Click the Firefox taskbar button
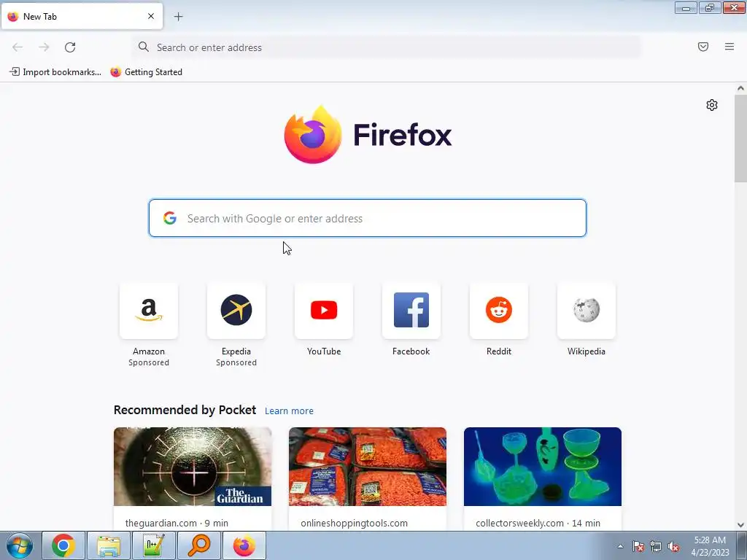The width and height of the screenshot is (747, 560). (x=244, y=545)
